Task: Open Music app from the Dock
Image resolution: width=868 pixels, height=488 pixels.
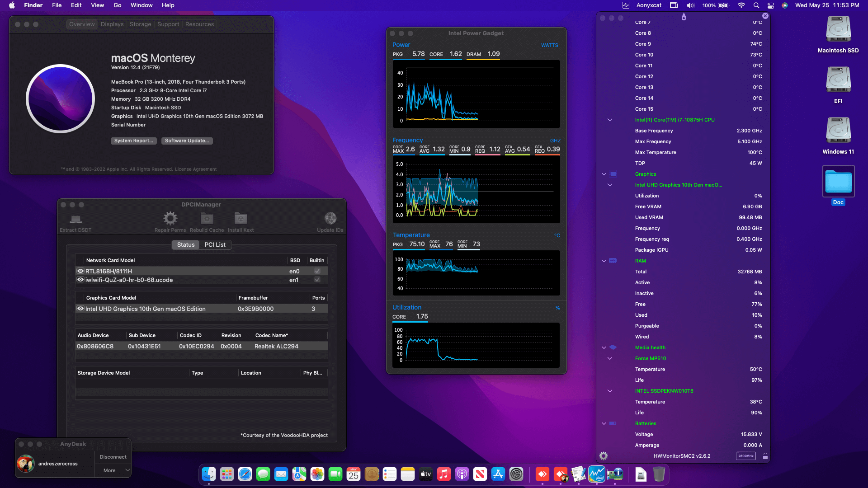Action: tap(444, 474)
